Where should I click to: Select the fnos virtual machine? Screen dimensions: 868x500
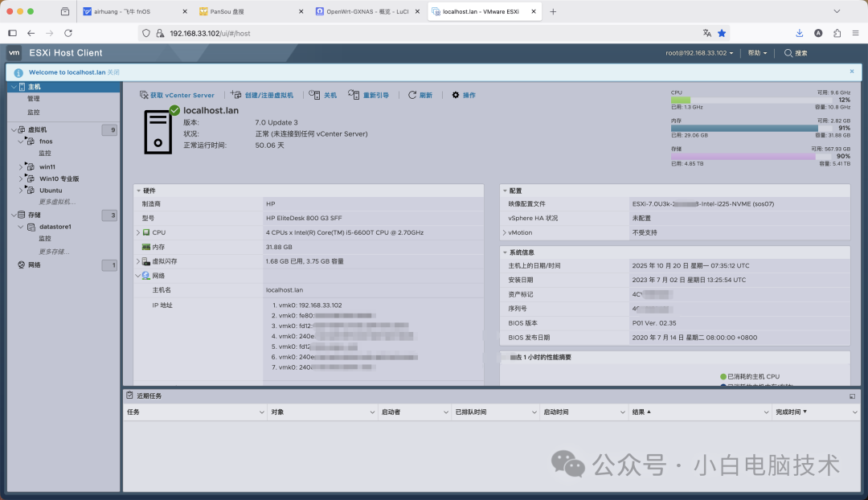pos(46,141)
